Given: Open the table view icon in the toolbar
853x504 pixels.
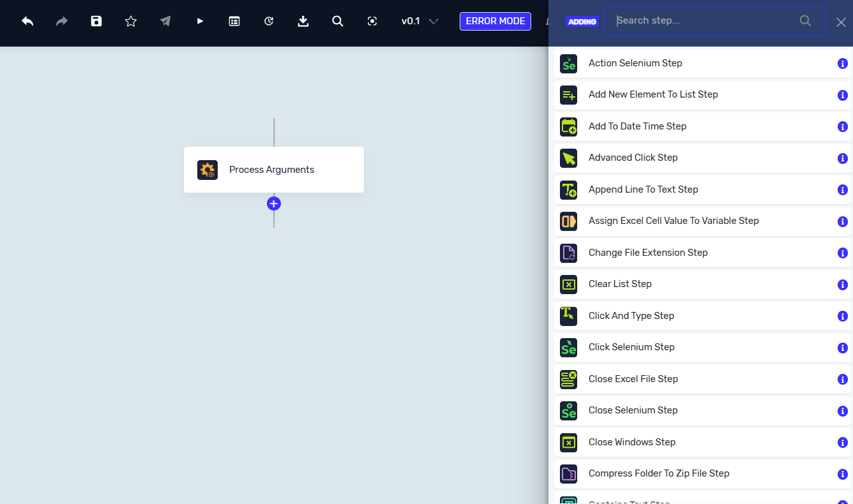Looking at the screenshot, I should coord(234,21).
